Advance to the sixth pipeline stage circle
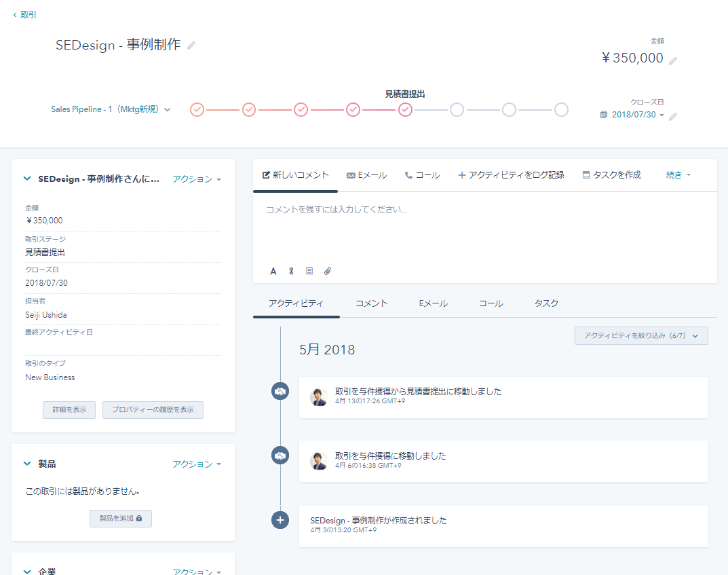Viewport: 728px width, 575px height. (457, 109)
